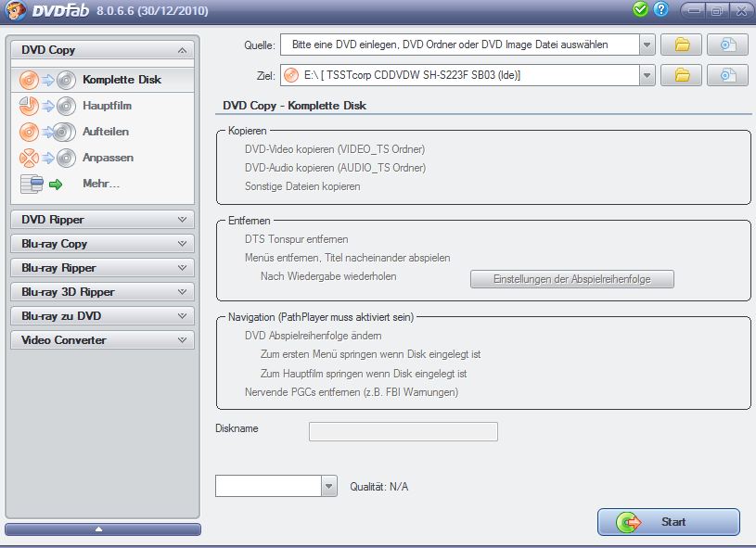Click Einstellungen der Abspielreihenfolge button

(571, 279)
